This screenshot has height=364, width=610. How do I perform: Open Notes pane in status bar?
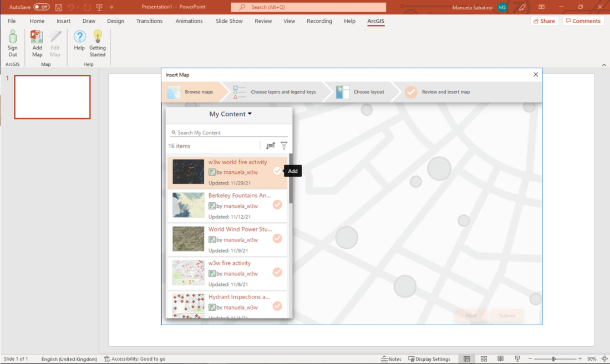click(391, 358)
